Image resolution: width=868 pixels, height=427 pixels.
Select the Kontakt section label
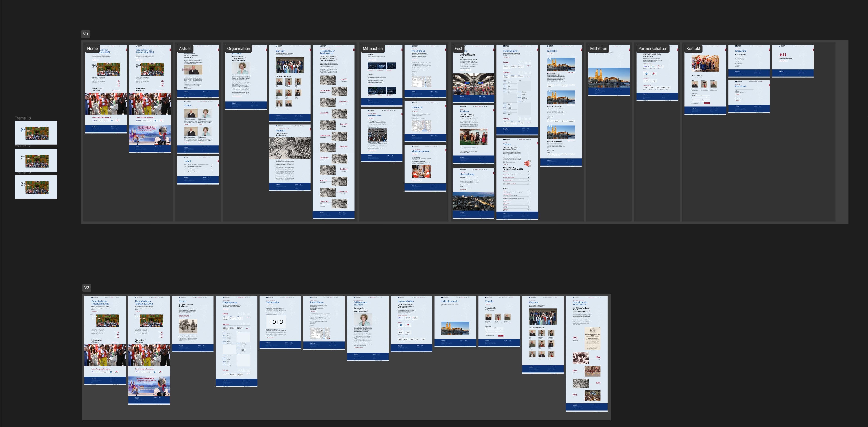tap(693, 49)
